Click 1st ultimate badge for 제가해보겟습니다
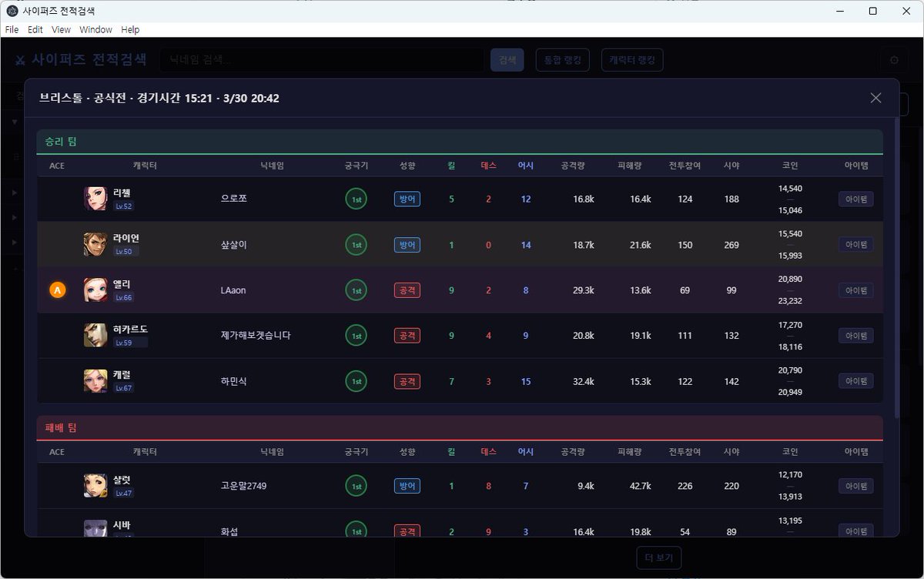Viewport: 924px width, 579px height. pos(357,336)
